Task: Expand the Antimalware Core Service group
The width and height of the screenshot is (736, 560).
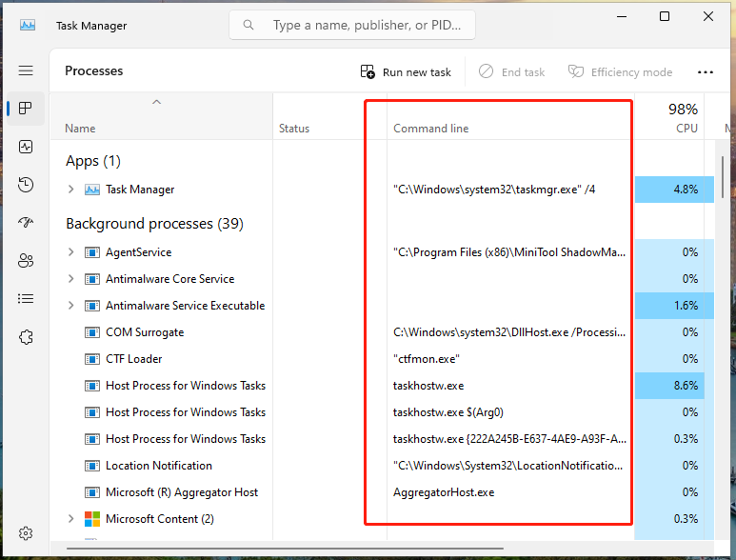Action: [70, 279]
